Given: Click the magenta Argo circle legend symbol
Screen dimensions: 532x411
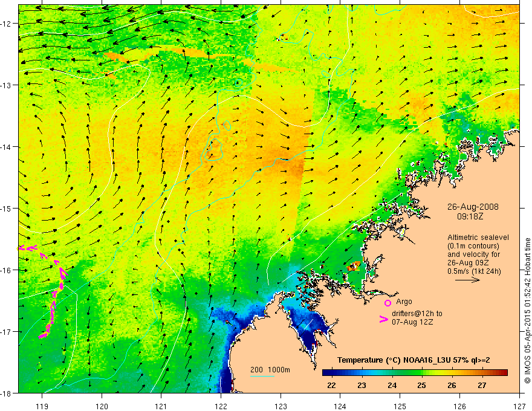Looking at the screenshot, I should (388, 303).
